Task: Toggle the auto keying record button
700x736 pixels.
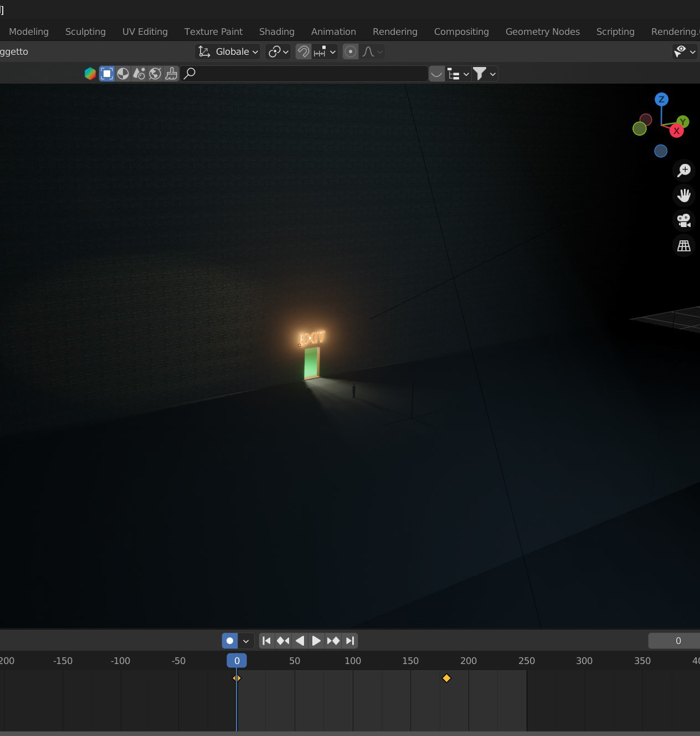Action: click(230, 641)
